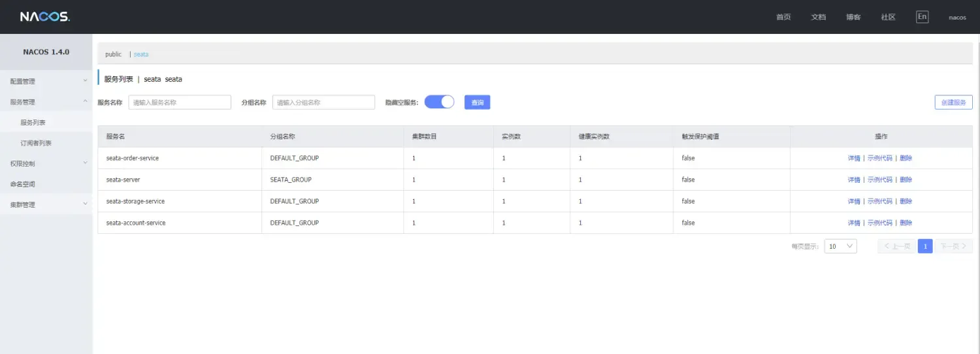Screen dimensions: 980x354
Task: Open the nacos user menu
Action: pos(957,18)
